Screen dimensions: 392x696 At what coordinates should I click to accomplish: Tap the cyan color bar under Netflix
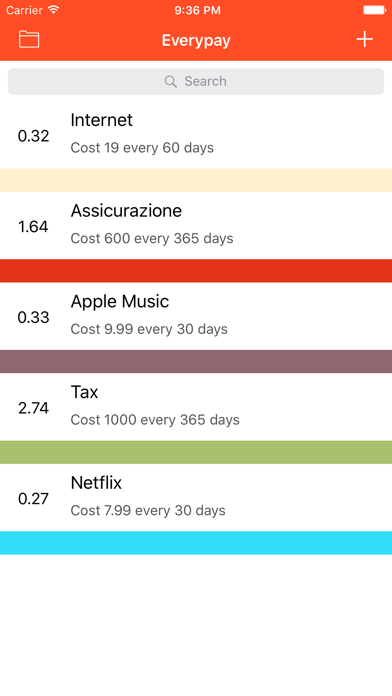[196, 543]
